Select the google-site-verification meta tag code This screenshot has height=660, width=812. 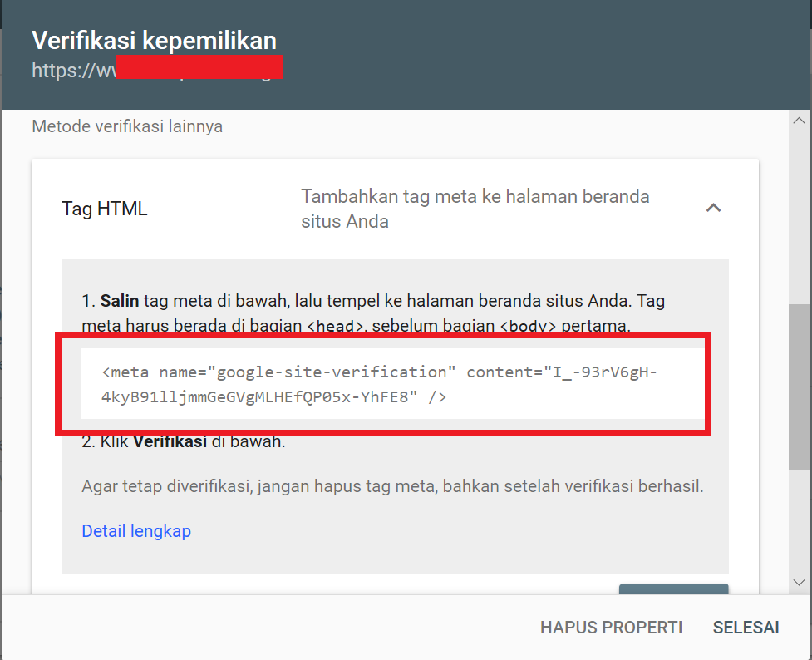pos(379,384)
